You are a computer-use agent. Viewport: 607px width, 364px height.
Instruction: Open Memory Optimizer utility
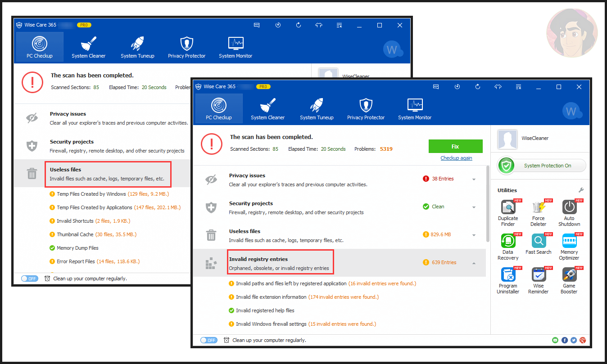point(569,247)
